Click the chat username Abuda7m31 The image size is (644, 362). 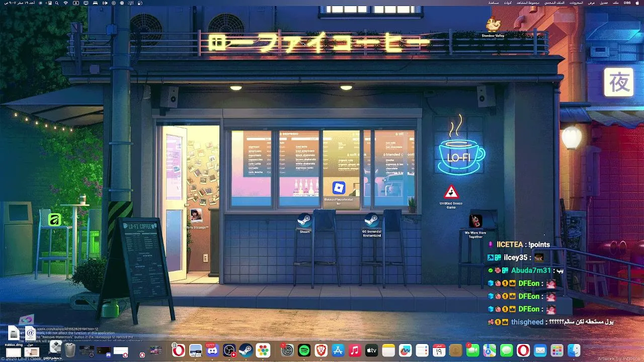pos(531,270)
